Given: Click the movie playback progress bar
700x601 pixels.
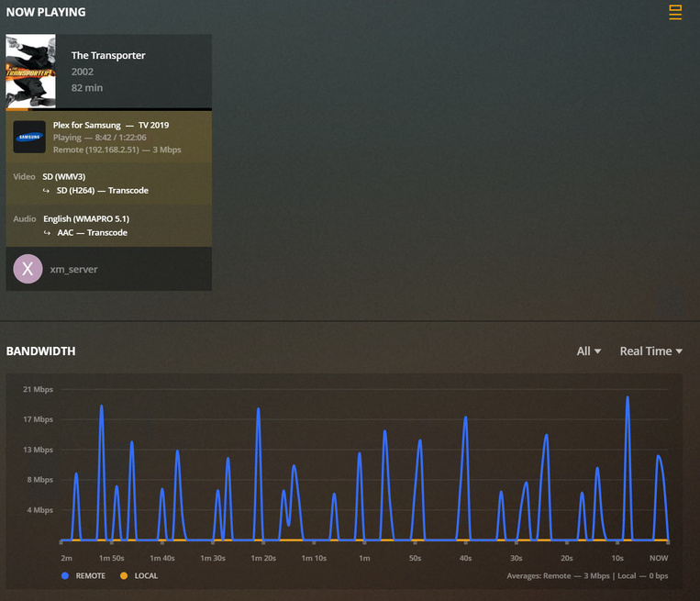Looking at the screenshot, I should 108,109.
